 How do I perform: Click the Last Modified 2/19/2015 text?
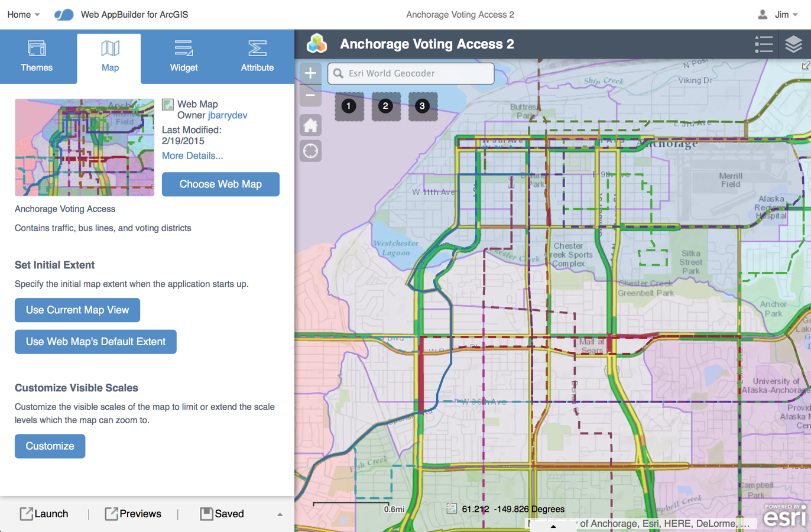pos(192,135)
